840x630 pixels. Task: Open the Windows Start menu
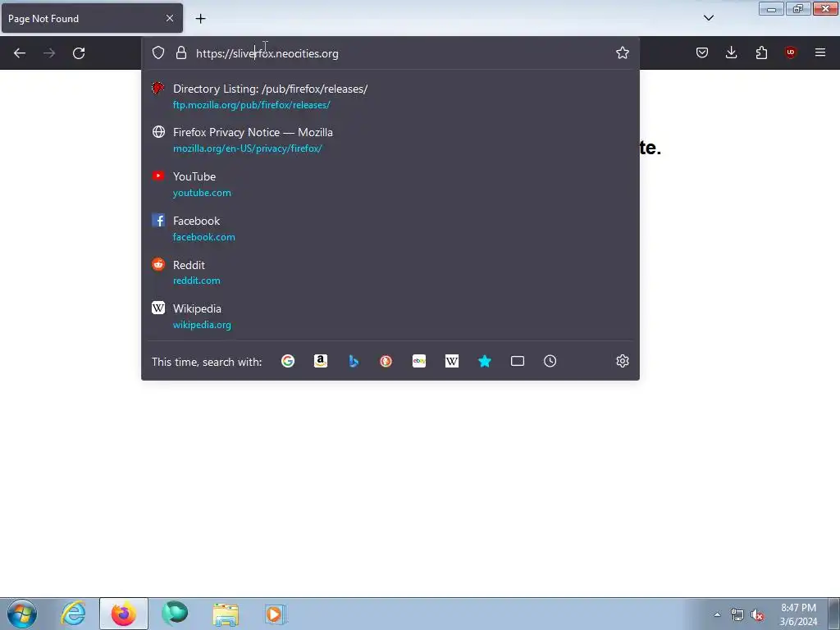click(x=22, y=614)
